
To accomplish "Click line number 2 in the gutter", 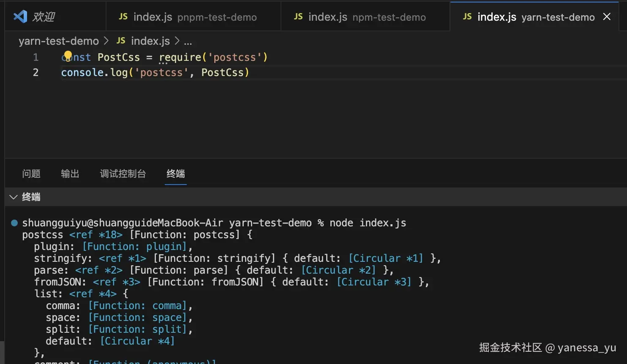I will (x=36, y=72).
